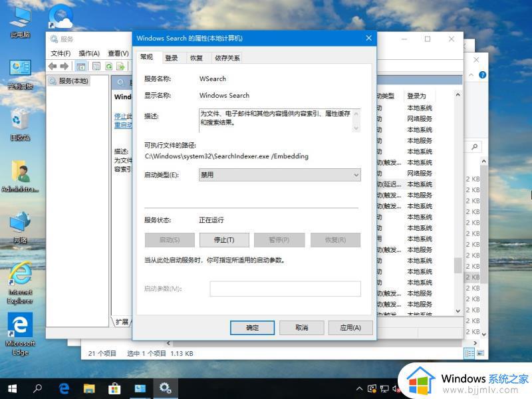Screen dimensions: 532x399
Task: Click the network tray icon
Action: point(385,389)
